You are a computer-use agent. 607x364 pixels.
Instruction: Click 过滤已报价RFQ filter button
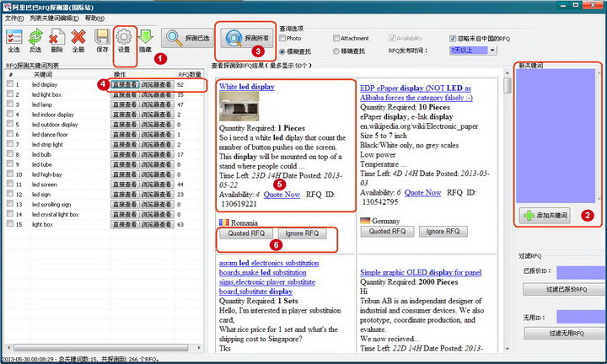pos(566,289)
